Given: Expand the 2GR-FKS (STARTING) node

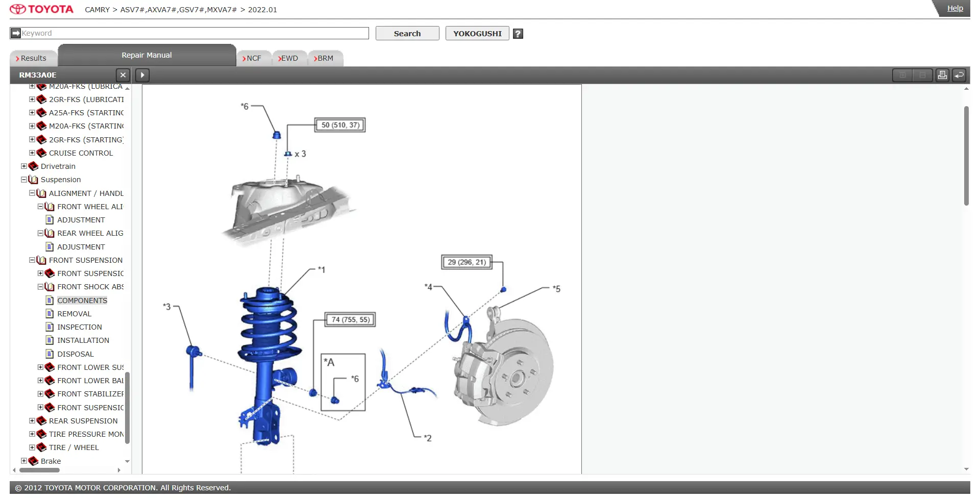Looking at the screenshot, I should click(x=32, y=140).
